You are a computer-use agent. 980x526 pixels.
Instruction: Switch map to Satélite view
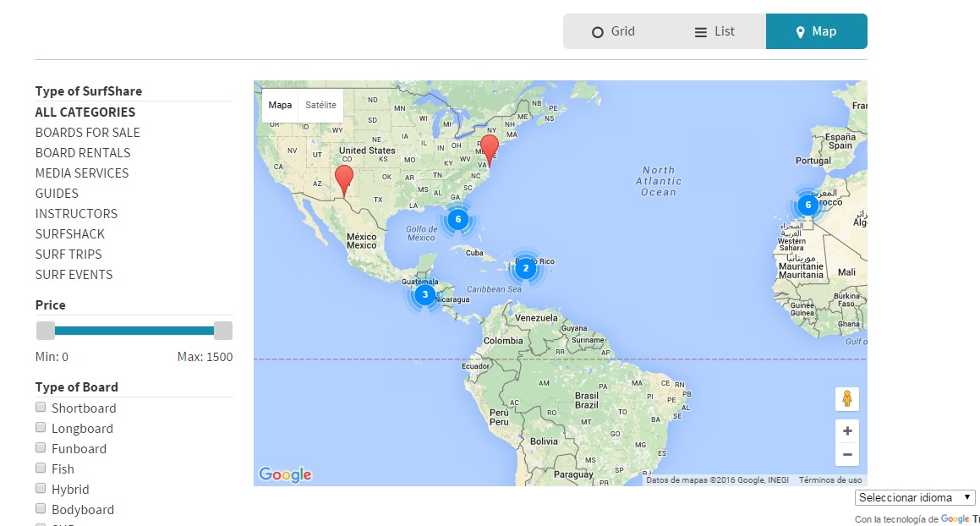click(x=320, y=106)
